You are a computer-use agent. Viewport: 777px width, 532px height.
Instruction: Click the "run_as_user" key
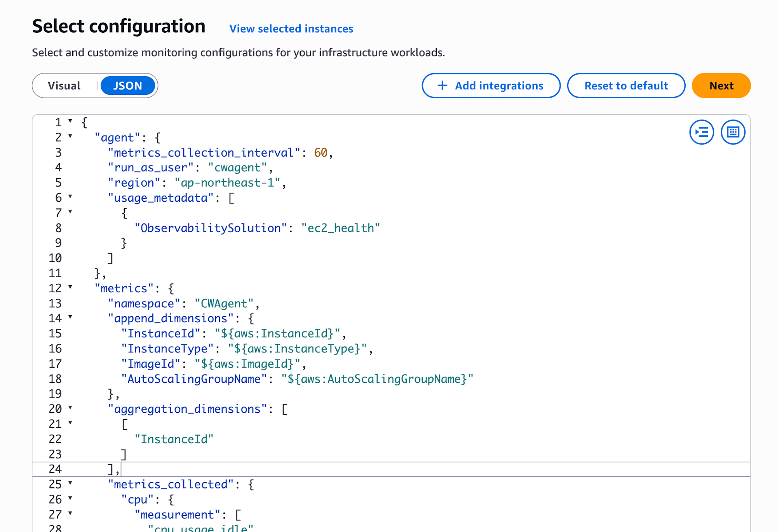tap(150, 168)
